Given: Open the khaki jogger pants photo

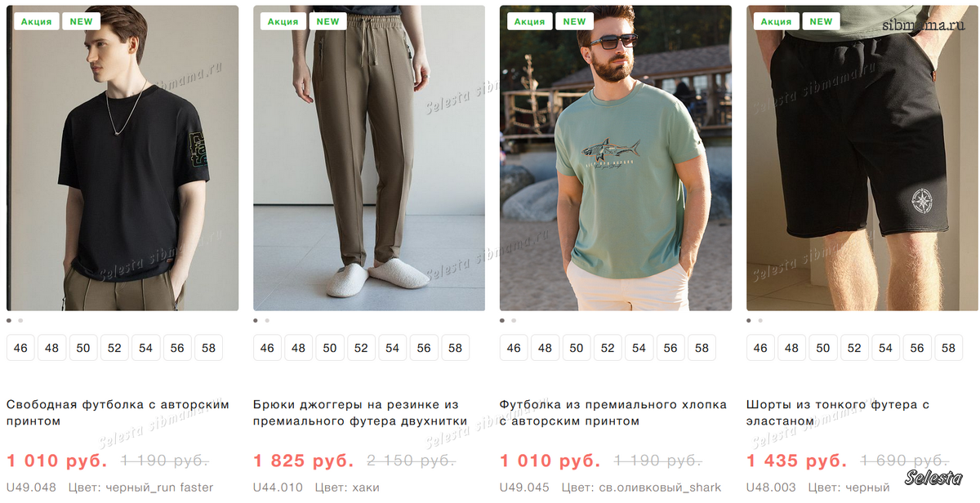Looking at the screenshot, I should [369, 158].
